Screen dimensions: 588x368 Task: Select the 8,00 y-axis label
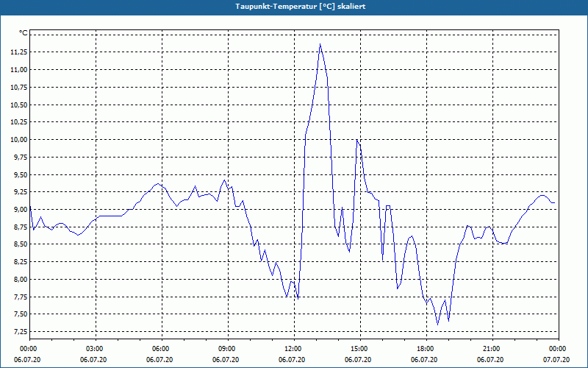point(21,280)
